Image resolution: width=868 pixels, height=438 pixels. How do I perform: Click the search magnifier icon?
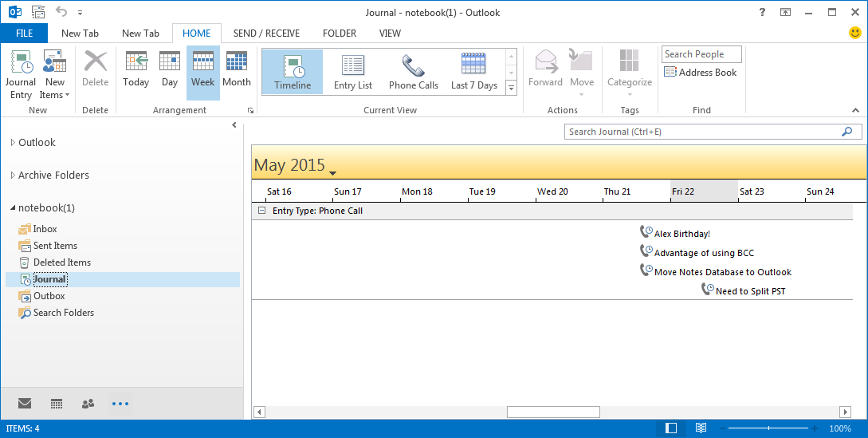pyautogui.click(x=847, y=132)
